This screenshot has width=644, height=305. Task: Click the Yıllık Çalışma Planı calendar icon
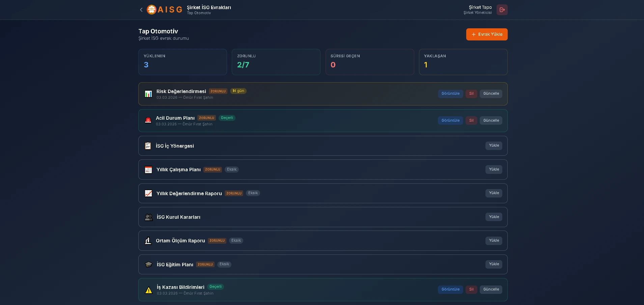pyautogui.click(x=148, y=170)
